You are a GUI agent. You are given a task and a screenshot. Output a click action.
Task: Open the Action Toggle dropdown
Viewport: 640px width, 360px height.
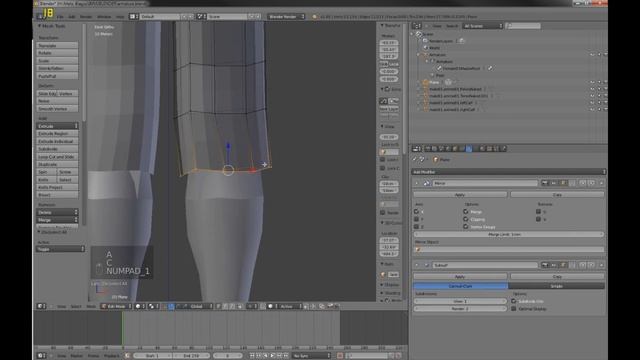tap(60, 249)
